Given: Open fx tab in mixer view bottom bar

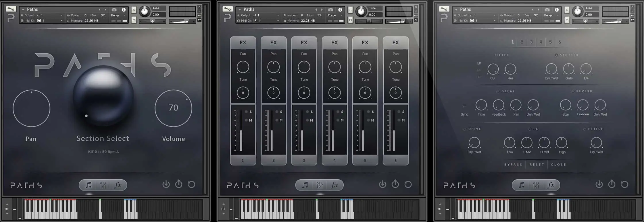Looking at the screenshot, I should [x=335, y=185].
